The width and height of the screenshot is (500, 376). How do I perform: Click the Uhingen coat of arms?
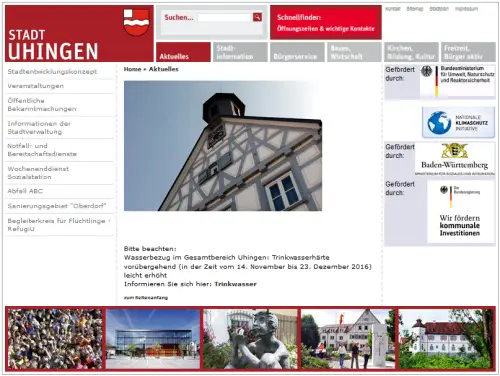tap(136, 22)
